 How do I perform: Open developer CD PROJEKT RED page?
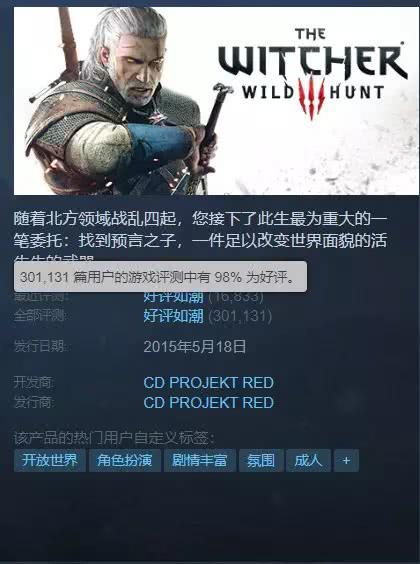(209, 383)
